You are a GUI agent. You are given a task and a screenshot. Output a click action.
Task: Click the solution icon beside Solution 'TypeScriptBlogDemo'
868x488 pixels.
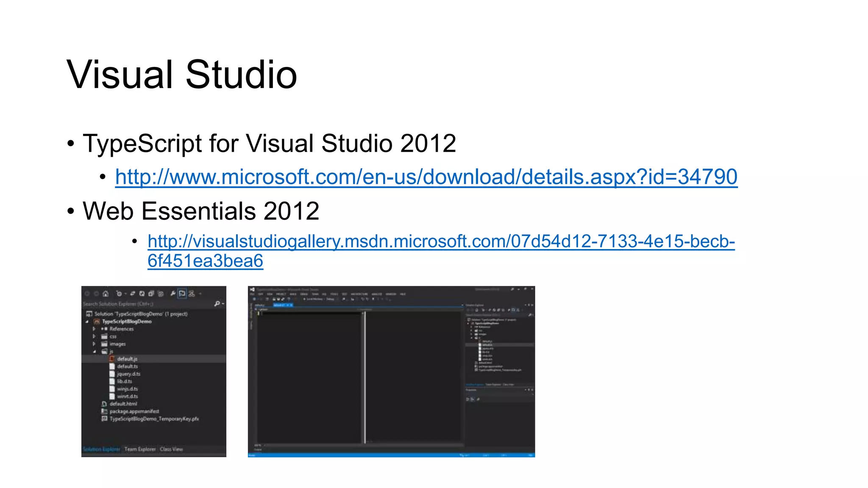coord(89,314)
